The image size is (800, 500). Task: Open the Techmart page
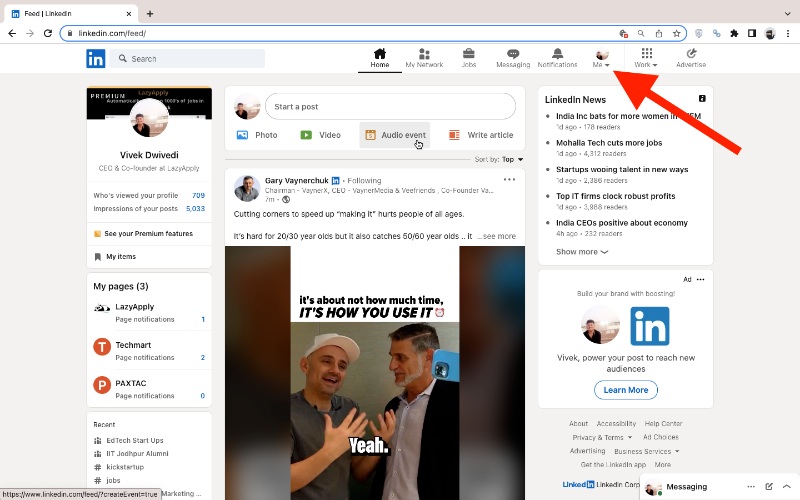[133, 345]
